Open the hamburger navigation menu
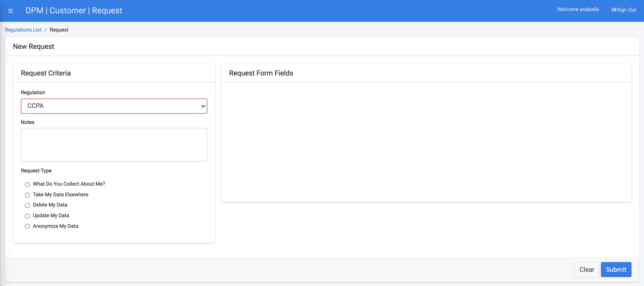The height and width of the screenshot is (286, 644). 10,11
